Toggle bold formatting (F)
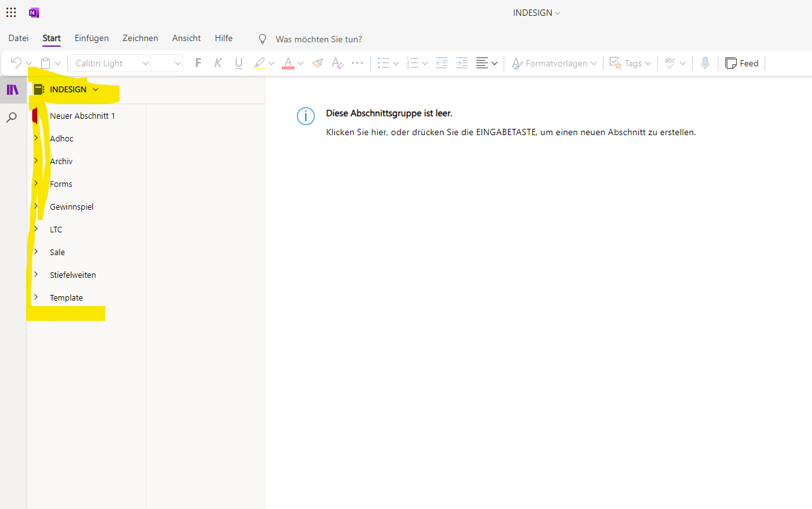 (198, 63)
